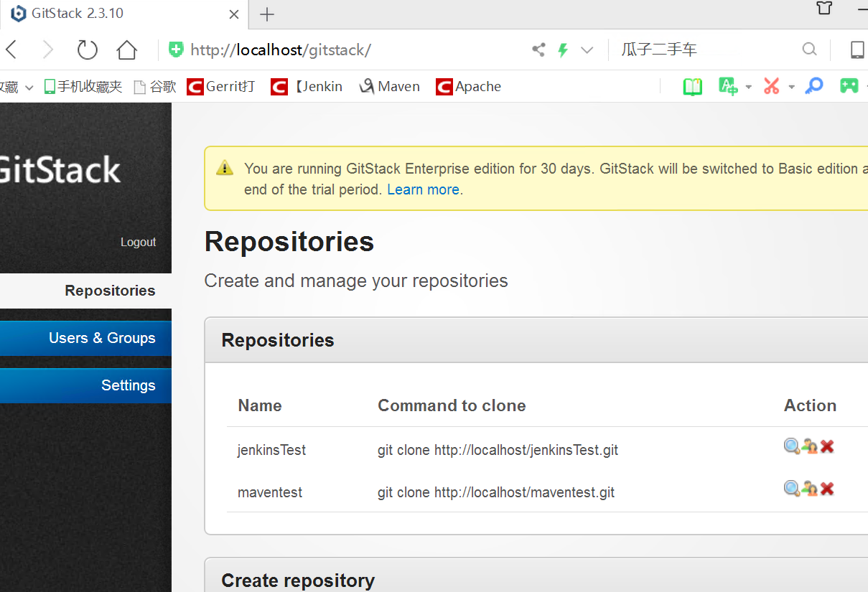
Task: Click the Learn more link
Action: coord(423,189)
